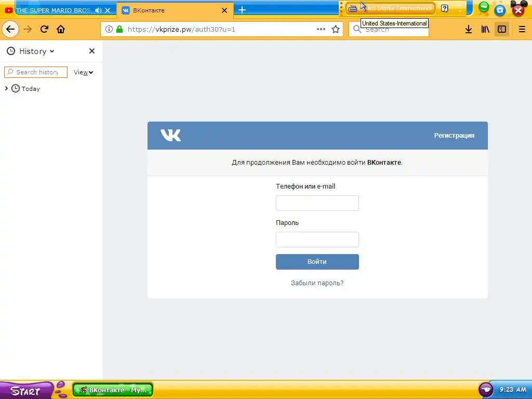The image size is (532, 399).
Task: Click the Mickey-ear red close button
Action: coord(518,10)
